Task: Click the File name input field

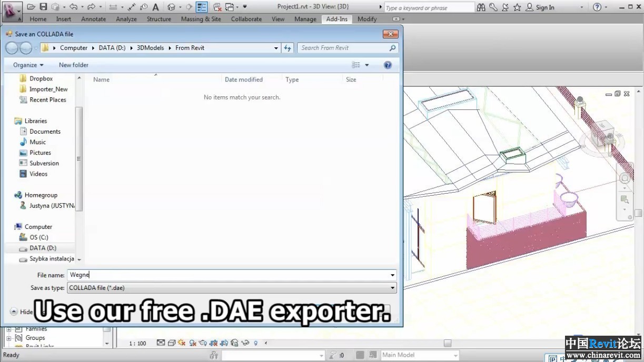Action: (228, 275)
